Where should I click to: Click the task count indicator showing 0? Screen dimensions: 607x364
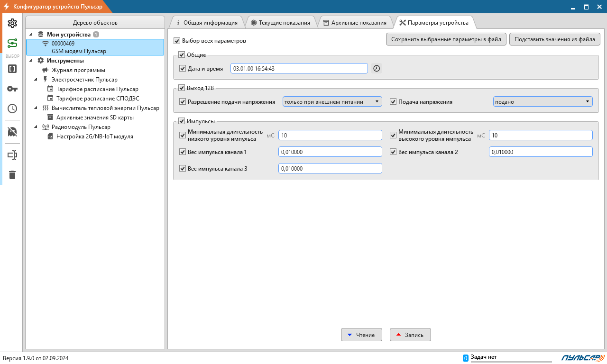click(465, 358)
